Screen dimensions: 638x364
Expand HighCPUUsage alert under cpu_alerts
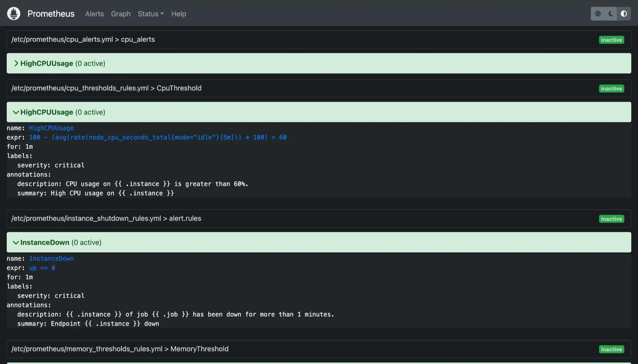point(319,63)
